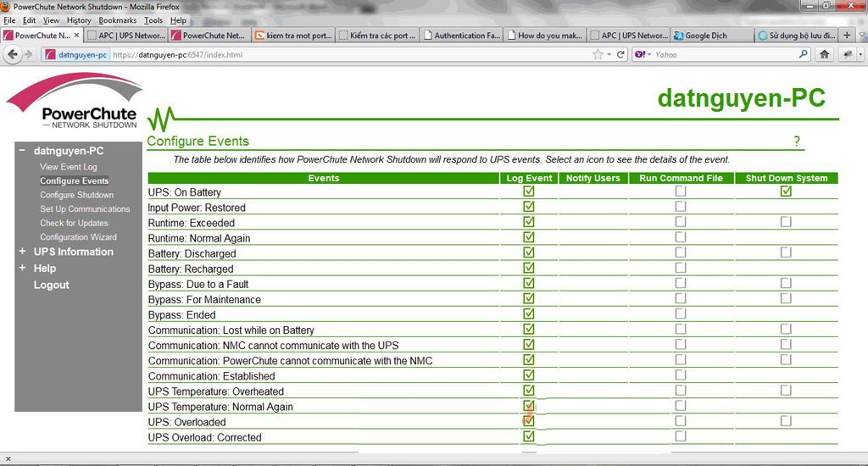Click the PowerChute Network Shutdown logo
868x466 pixels.
coord(75,102)
